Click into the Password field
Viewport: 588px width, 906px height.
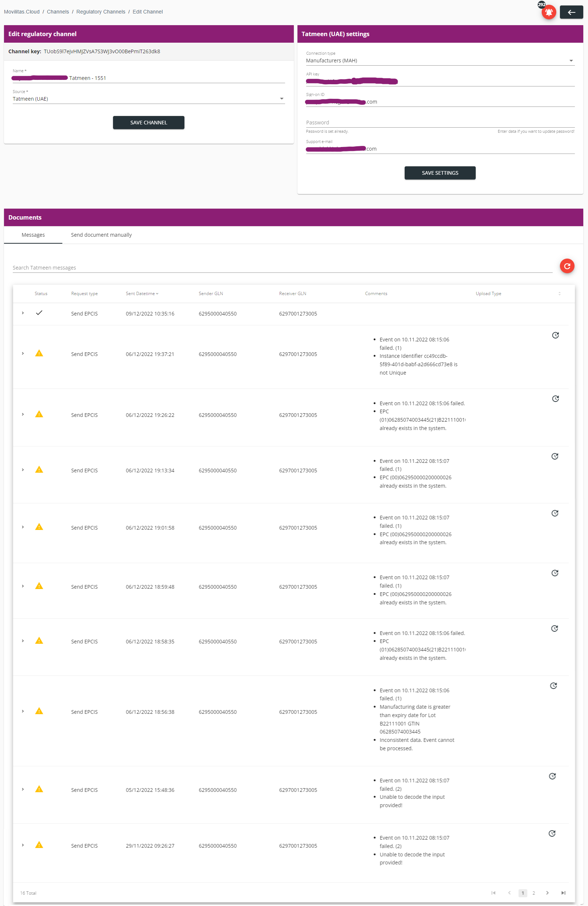pyautogui.click(x=440, y=123)
